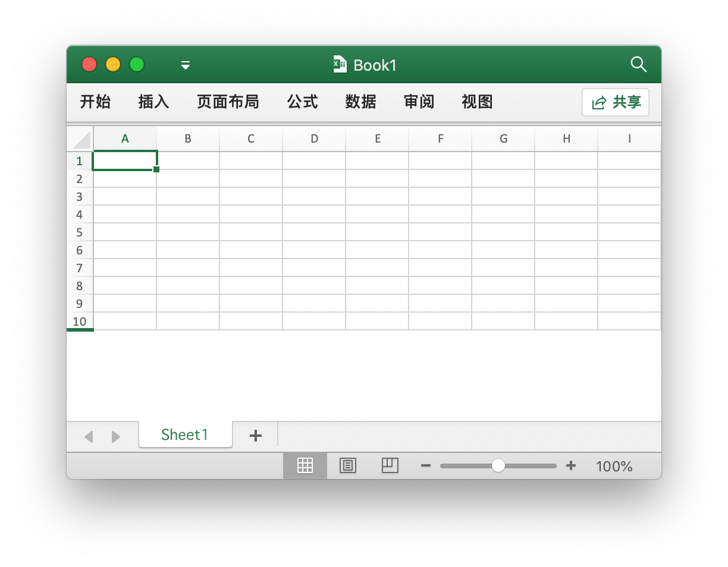This screenshot has width=728, height=567.
Task: Select column I header
Action: coord(629,138)
